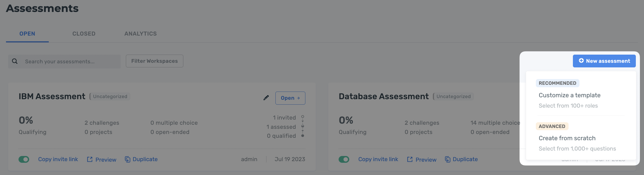Open the IBM Assessment via its Open button
The height and width of the screenshot is (175, 644).
point(290,98)
